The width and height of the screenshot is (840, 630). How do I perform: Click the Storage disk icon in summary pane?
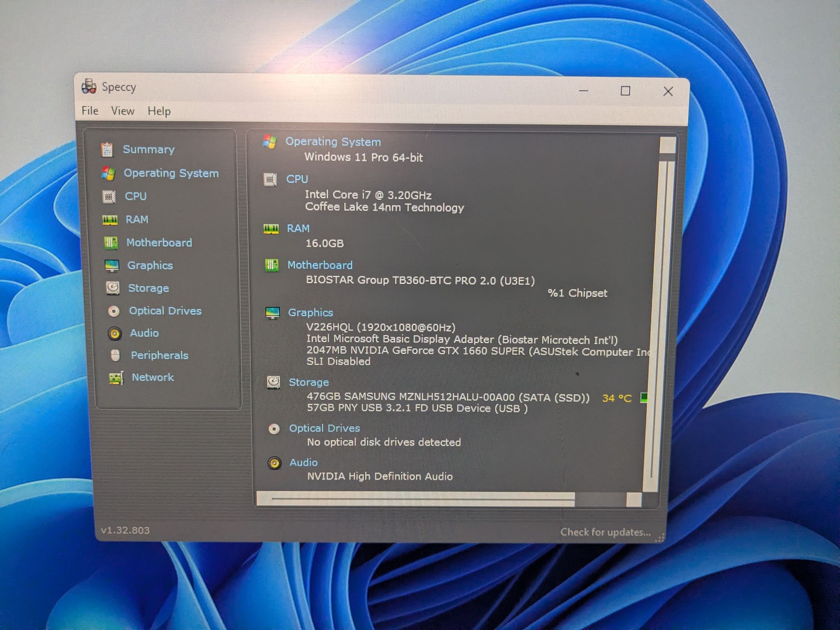point(273,382)
